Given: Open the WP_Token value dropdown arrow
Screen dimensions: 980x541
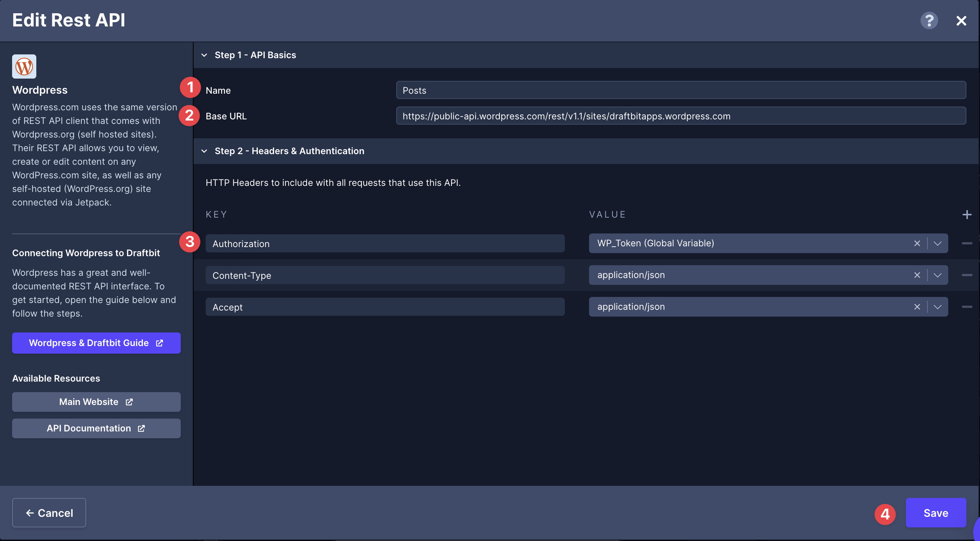Looking at the screenshot, I should 937,244.
